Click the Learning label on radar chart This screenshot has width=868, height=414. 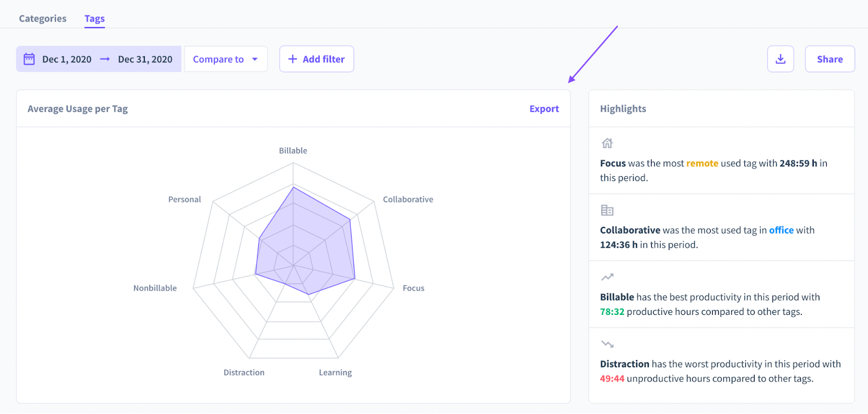[335, 373]
